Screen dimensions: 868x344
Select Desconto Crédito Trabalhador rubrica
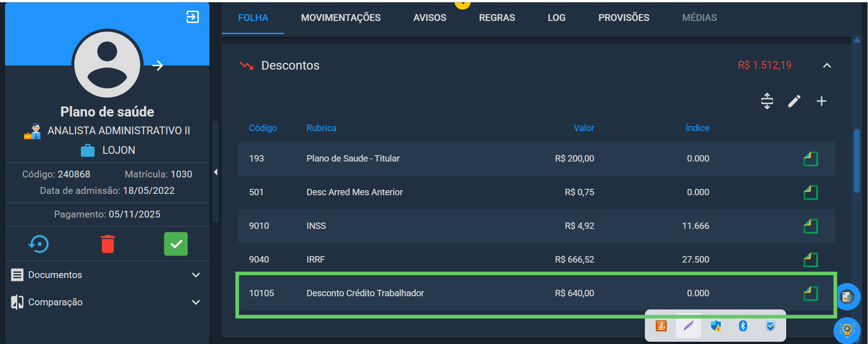click(365, 293)
